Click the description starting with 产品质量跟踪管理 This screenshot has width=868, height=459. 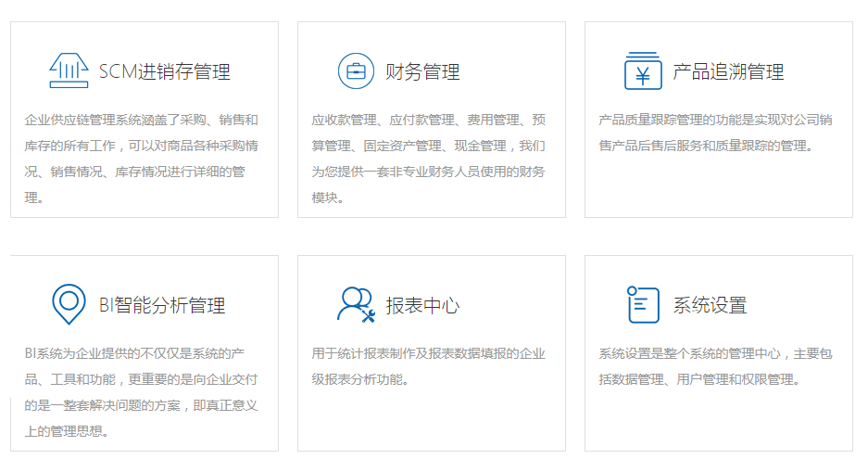[715, 133]
